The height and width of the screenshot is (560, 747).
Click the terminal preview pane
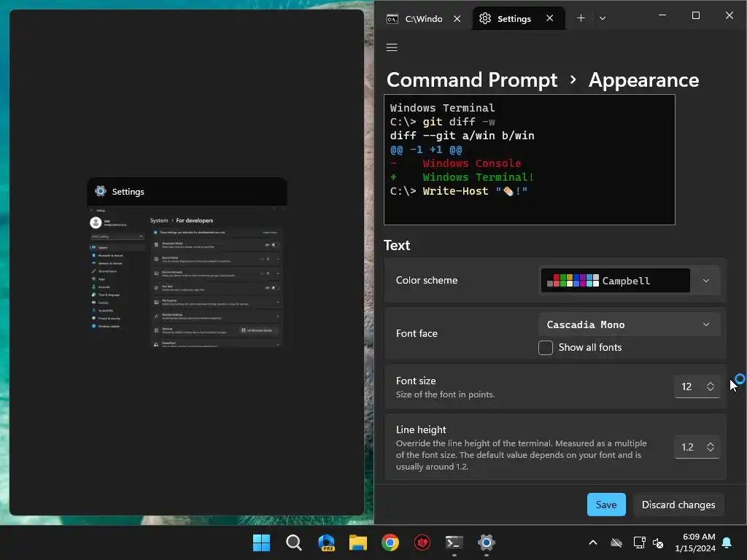530,160
